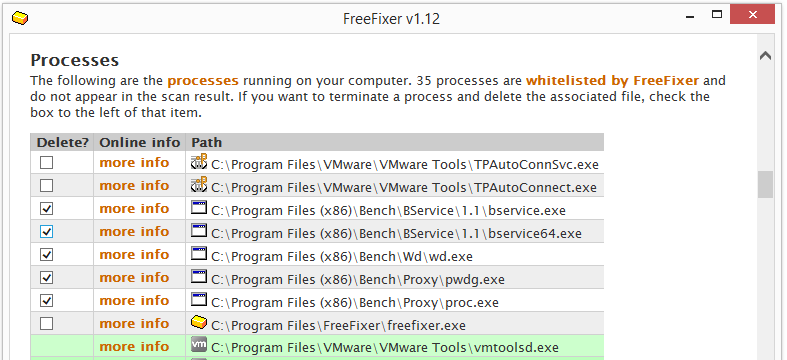Uncheck the pwdg.exe delete checkbox
The width and height of the screenshot is (787, 360).
(x=47, y=278)
